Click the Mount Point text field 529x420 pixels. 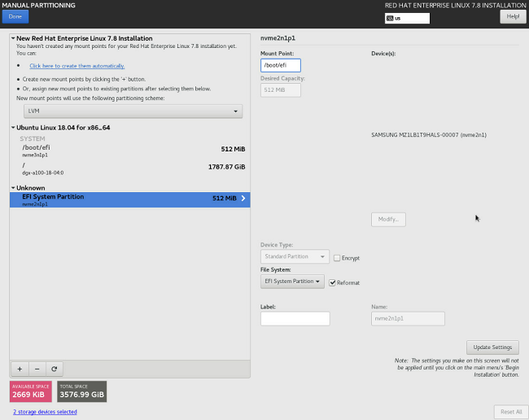tap(281, 66)
